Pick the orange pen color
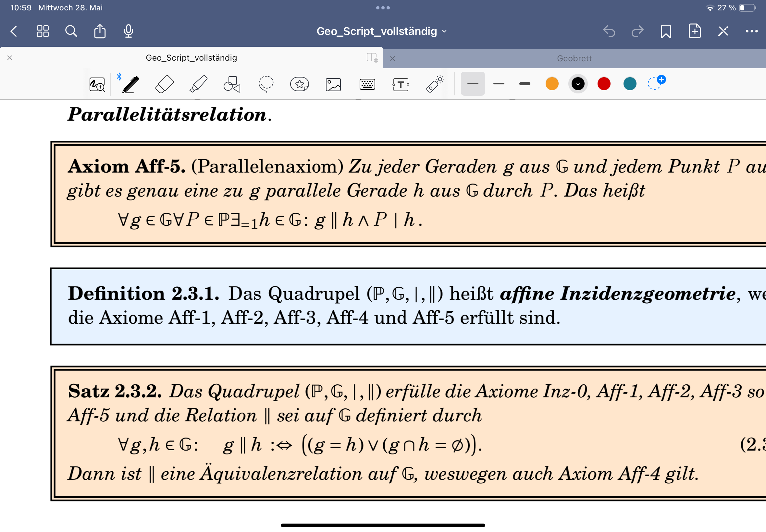766x532 pixels. pos(552,84)
